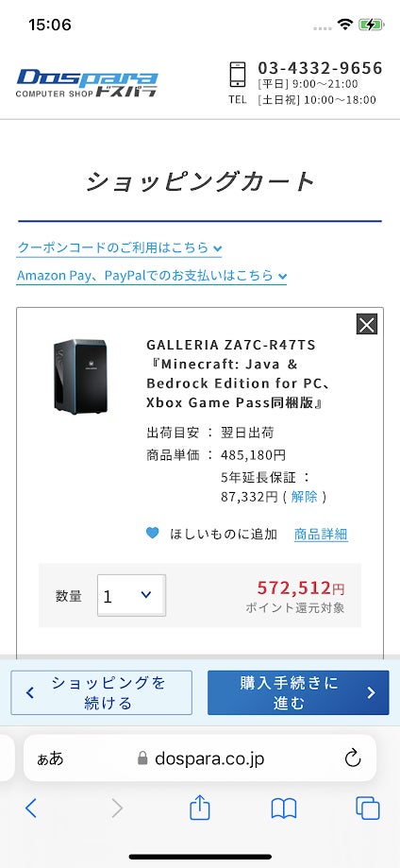Show Safari tabs overview
The image size is (400, 868).
click(367, 808)
